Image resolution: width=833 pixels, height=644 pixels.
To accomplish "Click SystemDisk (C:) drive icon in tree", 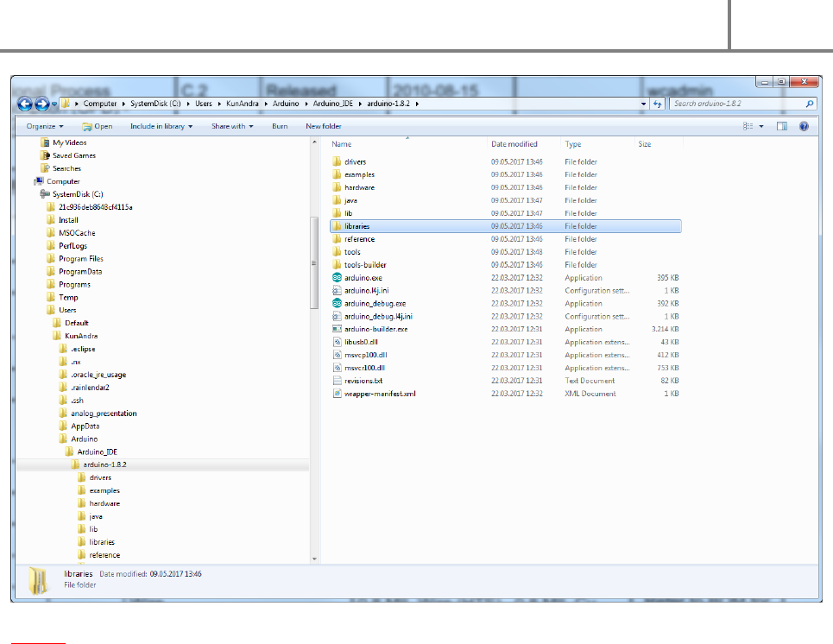I will point(45,194).
